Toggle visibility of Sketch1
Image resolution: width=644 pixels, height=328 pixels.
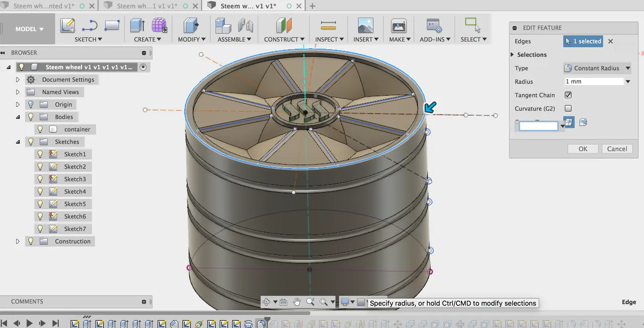(40, 154)
